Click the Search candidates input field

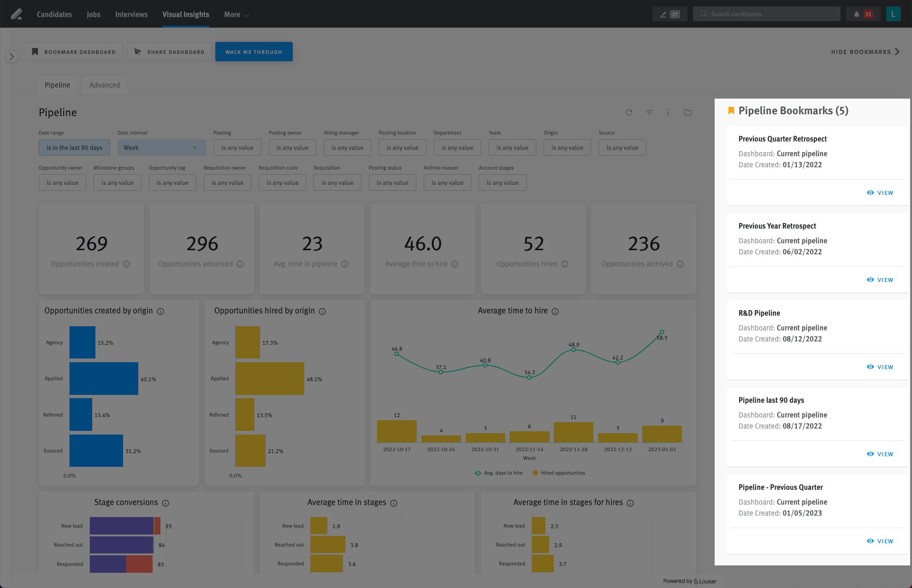pos(766,13)
